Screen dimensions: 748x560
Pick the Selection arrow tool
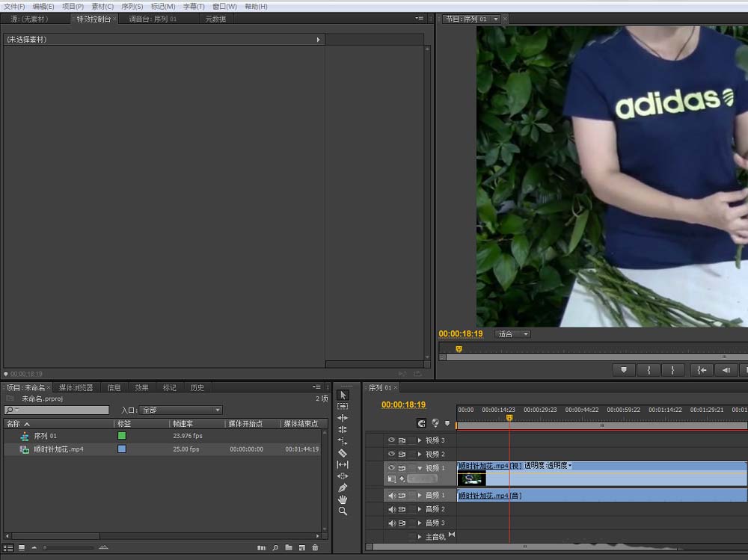343,395
